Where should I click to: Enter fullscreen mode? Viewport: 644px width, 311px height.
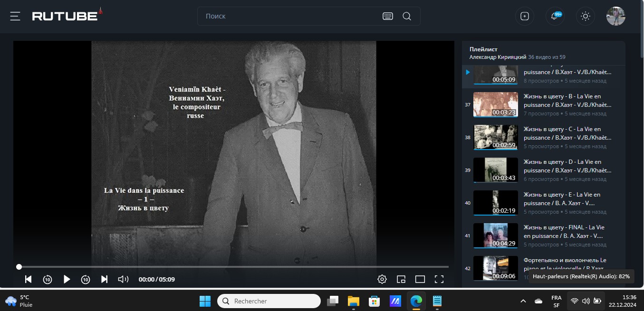click(439, 279)
